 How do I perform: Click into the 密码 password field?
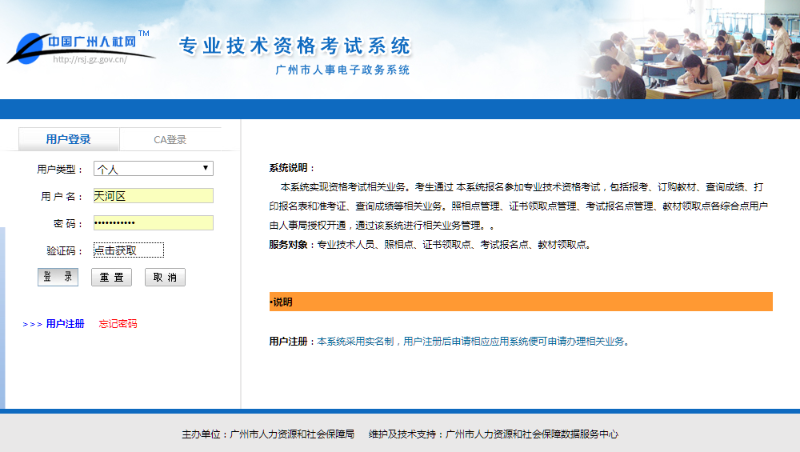click(x=152, y=223)
